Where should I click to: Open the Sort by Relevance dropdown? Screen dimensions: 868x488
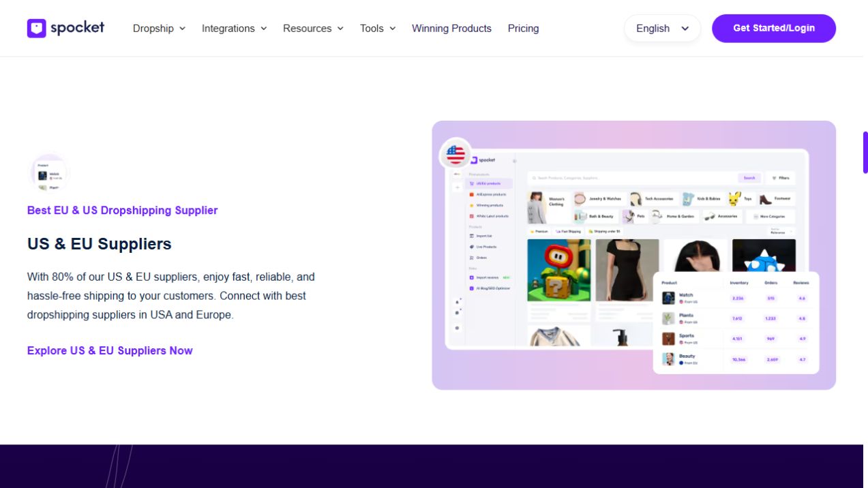(781, 231)
